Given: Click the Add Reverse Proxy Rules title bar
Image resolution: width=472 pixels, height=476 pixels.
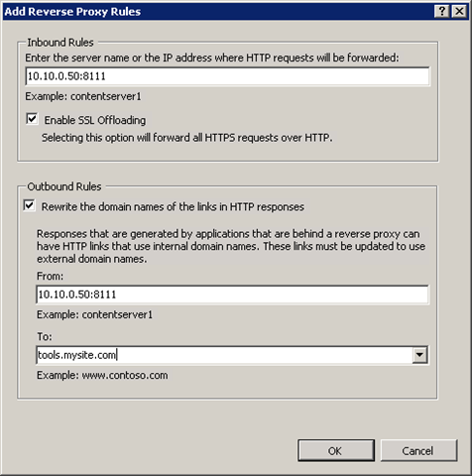Looking at the screenshot, I should (218, 12).
